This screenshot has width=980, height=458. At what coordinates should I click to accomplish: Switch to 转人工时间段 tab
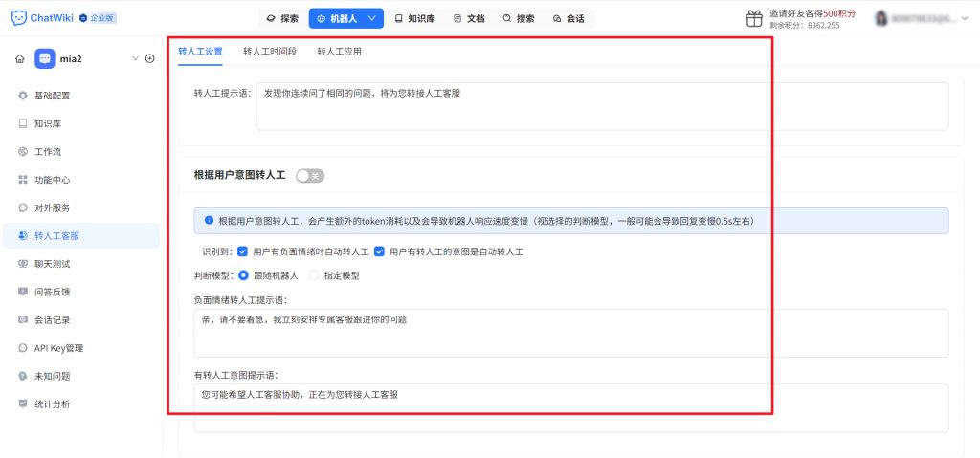click(x=270, y=52)
